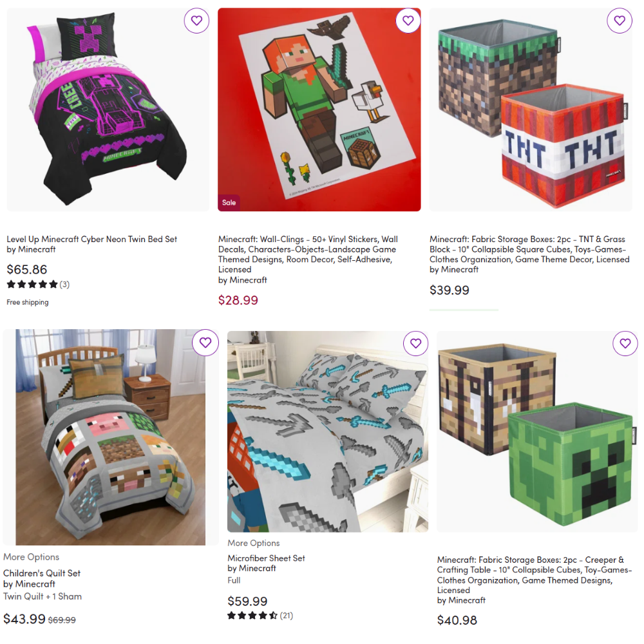Image resolution: width=644 pixels, height=644 pixels.
Task: Favorite the Children's Quilt Set
Action: 205,343
